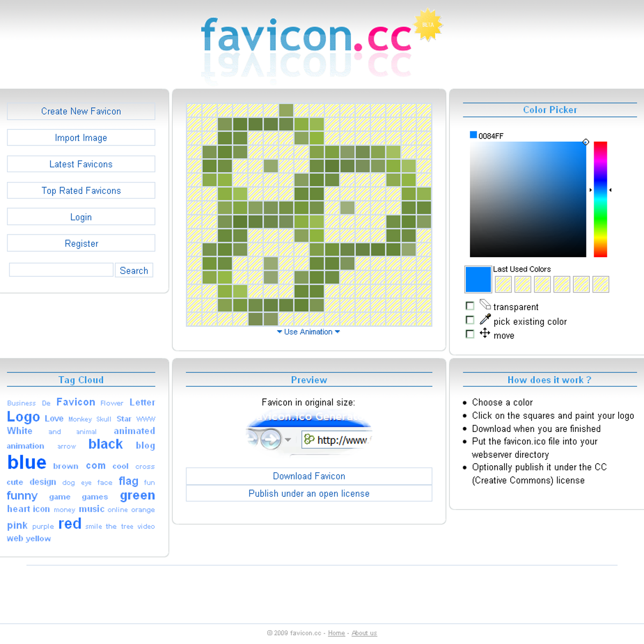The height and width of the screenshot is (644, 644).
Task: Select the first last-used color swatch
Action: [x=503, y=284]
